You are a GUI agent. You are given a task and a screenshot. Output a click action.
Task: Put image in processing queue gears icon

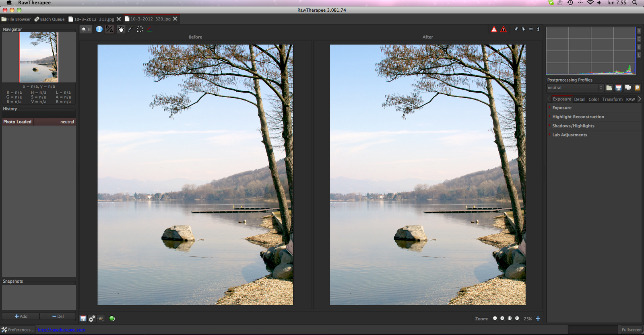92,319
